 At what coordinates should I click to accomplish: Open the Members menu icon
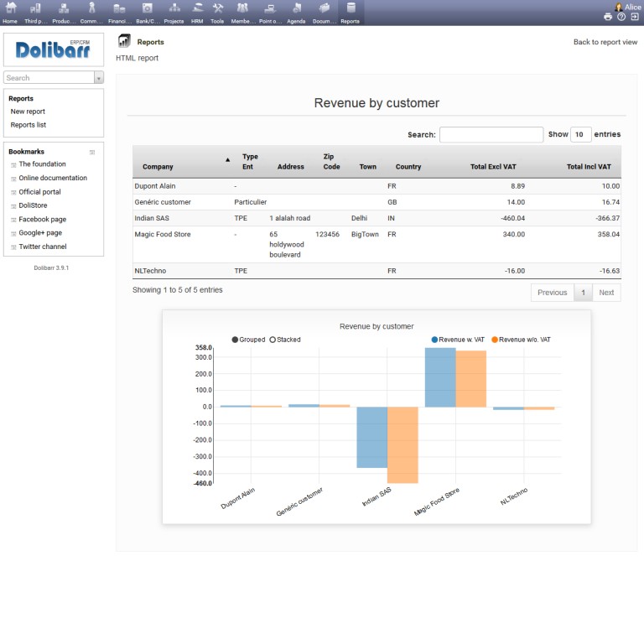click(x=242, y=8)
